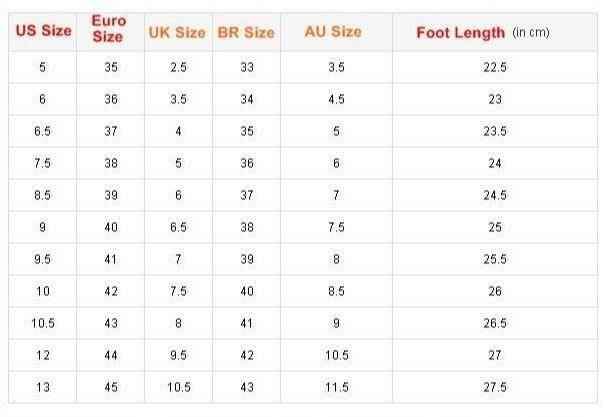This screenshot has width=604, height=417.
Task: Select the UK Size header cell
Action: [178, 32]
